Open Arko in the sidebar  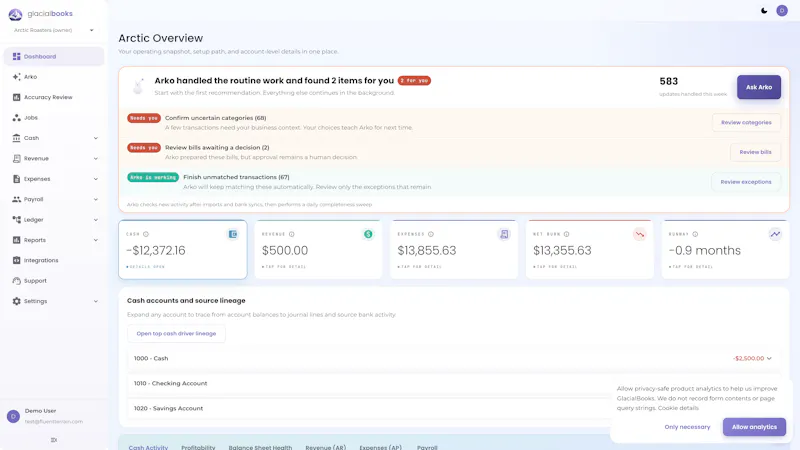point(54,77)
